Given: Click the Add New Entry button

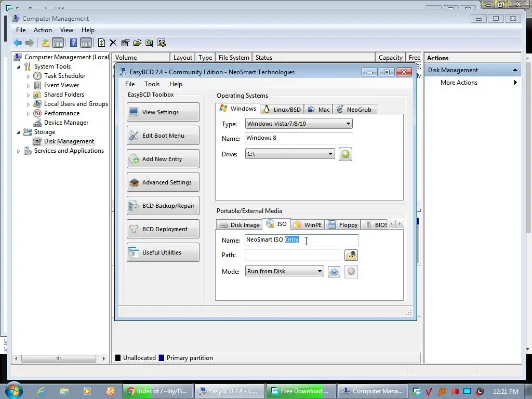Looking at the screenshot, I should [x=163, y=159].
